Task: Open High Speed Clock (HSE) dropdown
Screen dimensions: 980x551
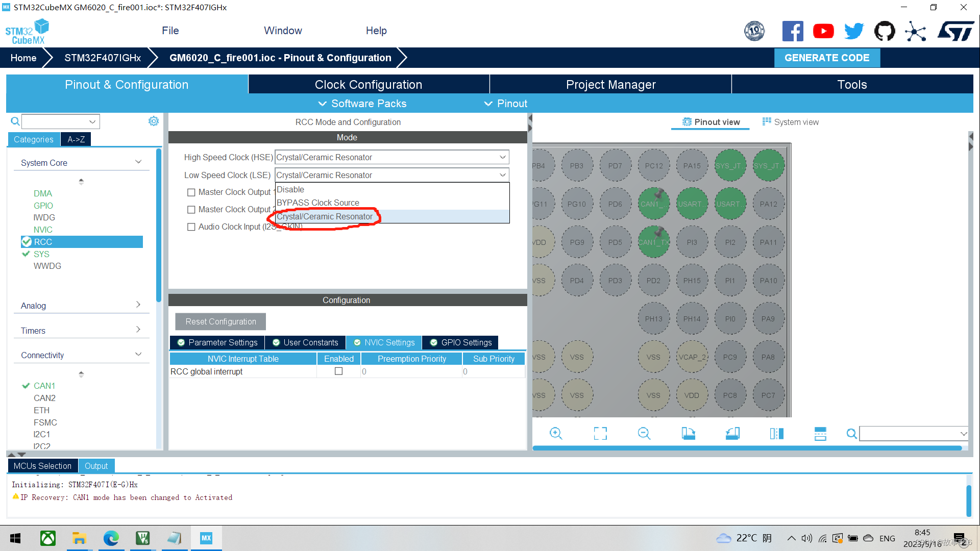Action: (x=392, y=157)
